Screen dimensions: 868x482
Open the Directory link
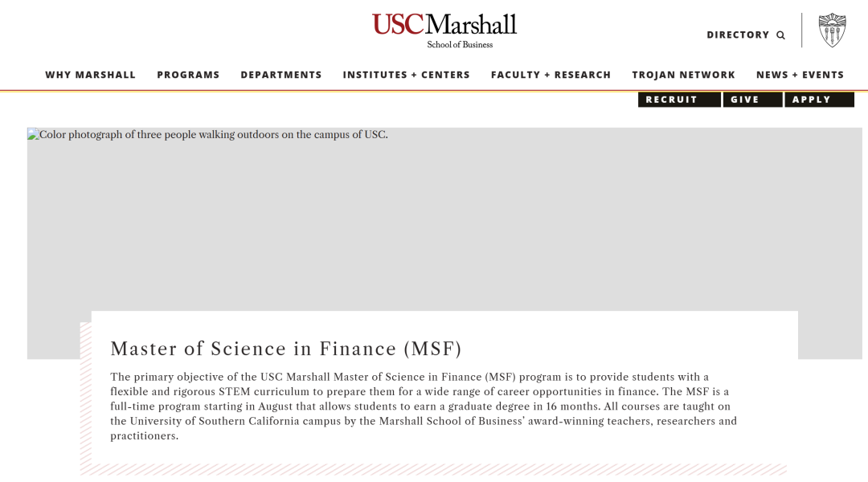pos(738,35)
